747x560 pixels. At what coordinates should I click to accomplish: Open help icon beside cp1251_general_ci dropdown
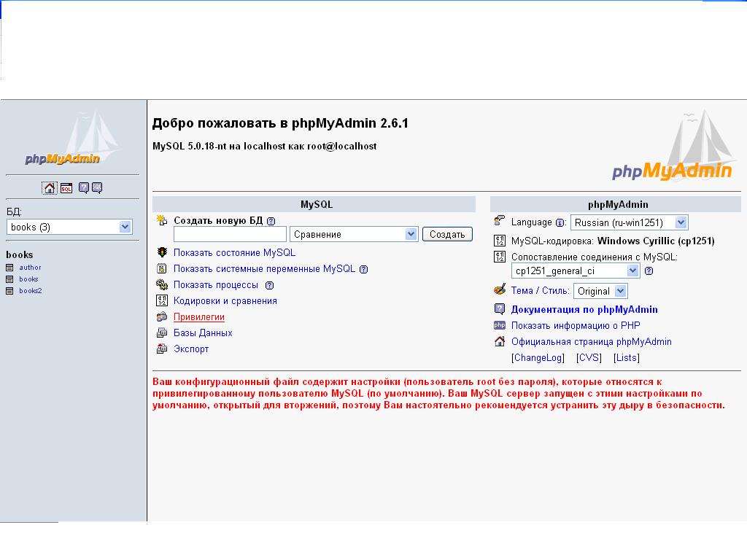click(649, 271)
